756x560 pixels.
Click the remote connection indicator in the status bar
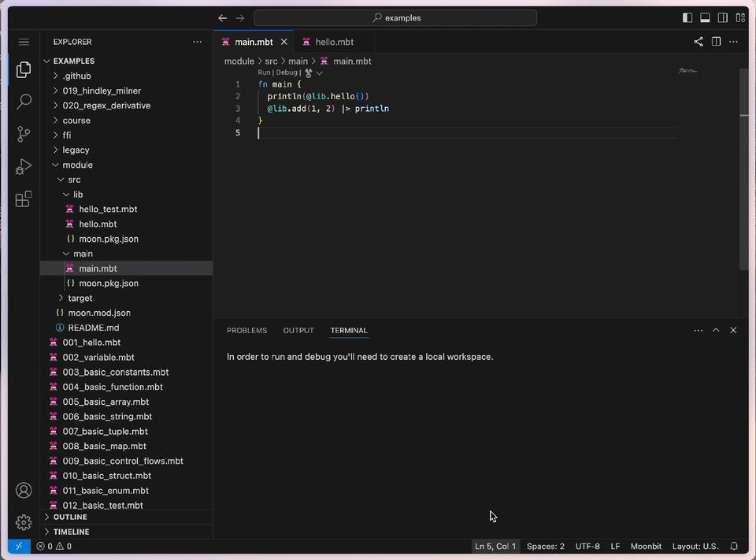(18, 546)
